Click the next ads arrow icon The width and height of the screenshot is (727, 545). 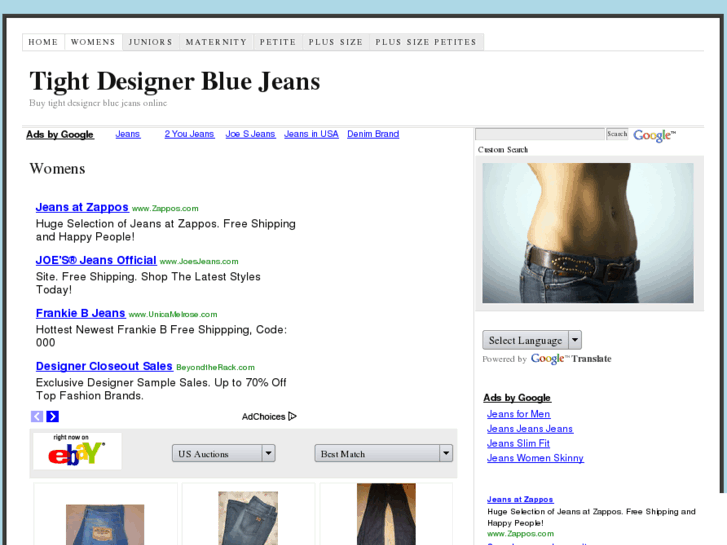[52, 417]
